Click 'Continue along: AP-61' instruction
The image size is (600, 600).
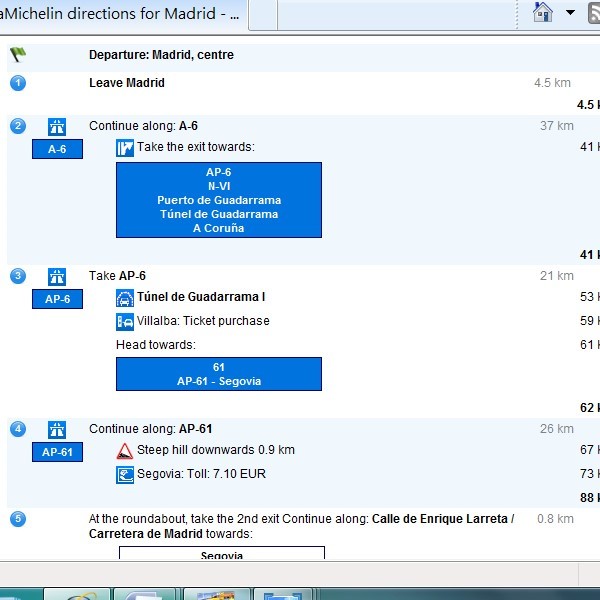point(150,429)
